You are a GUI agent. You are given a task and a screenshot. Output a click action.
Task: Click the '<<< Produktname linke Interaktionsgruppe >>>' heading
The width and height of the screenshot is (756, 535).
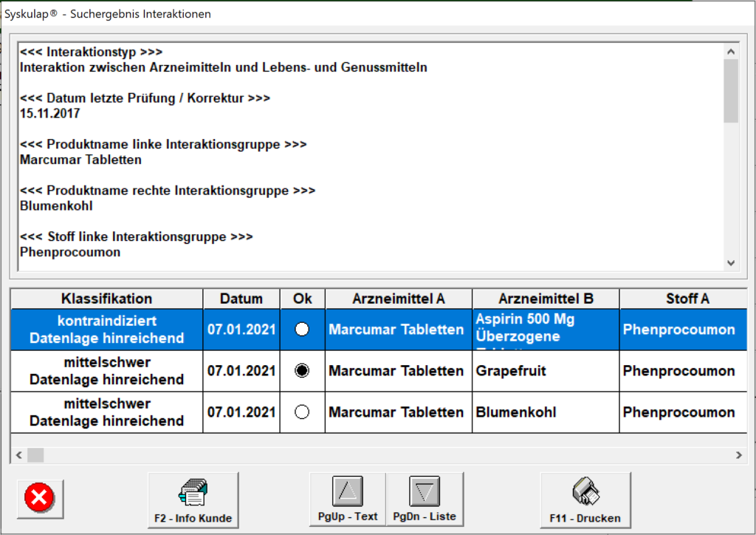pyautogui.click(x=163, y=145)
